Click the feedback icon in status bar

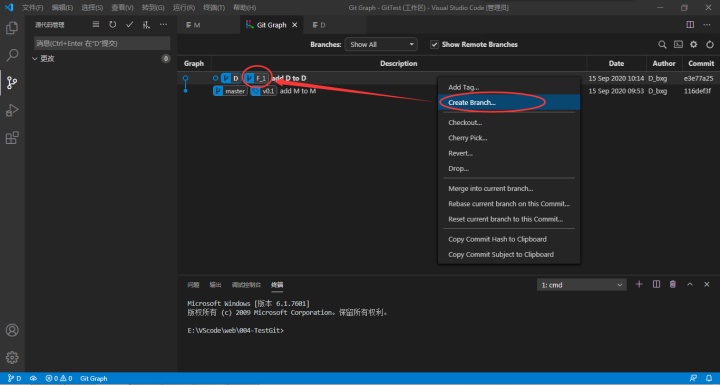[693, 379]
